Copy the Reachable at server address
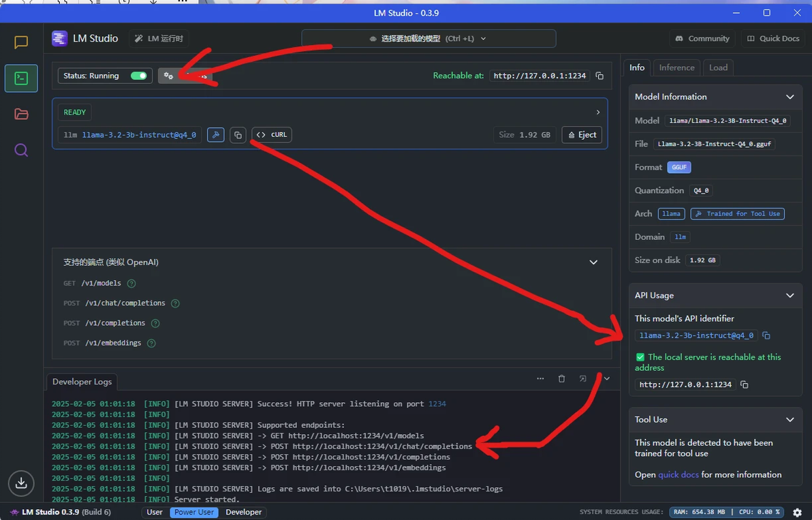The width and height of the screenshot is (812, 520). point(599,76)
